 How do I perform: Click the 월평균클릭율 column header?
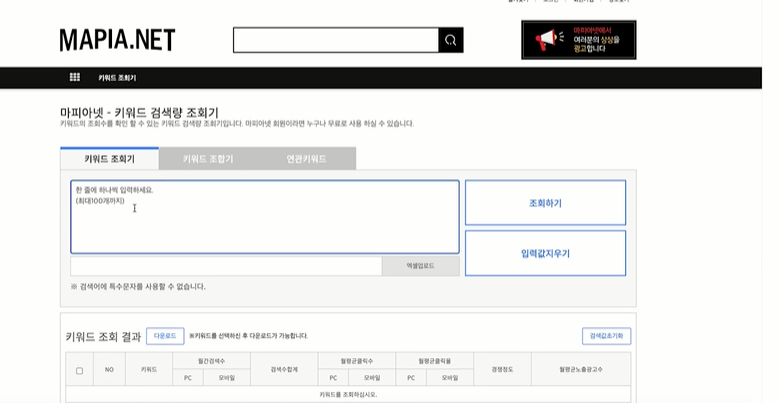tap(435, 361)
